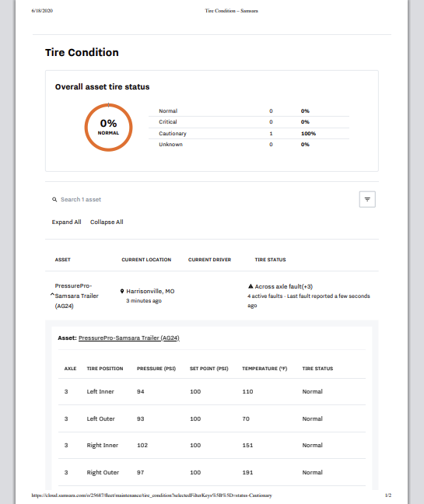Click the orange 0% Normal donut chart
This screenshot has width=424, height=504.
[x=109, y=128]
